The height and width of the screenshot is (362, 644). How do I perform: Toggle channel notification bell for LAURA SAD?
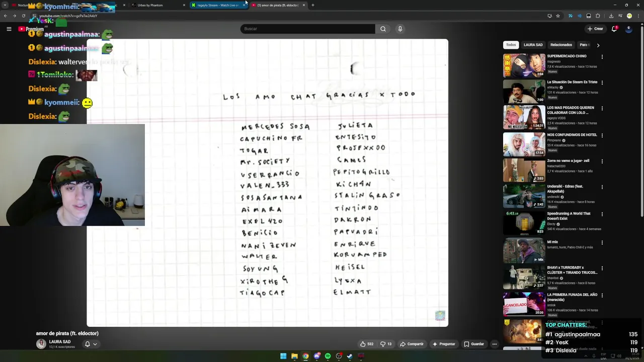87,344
